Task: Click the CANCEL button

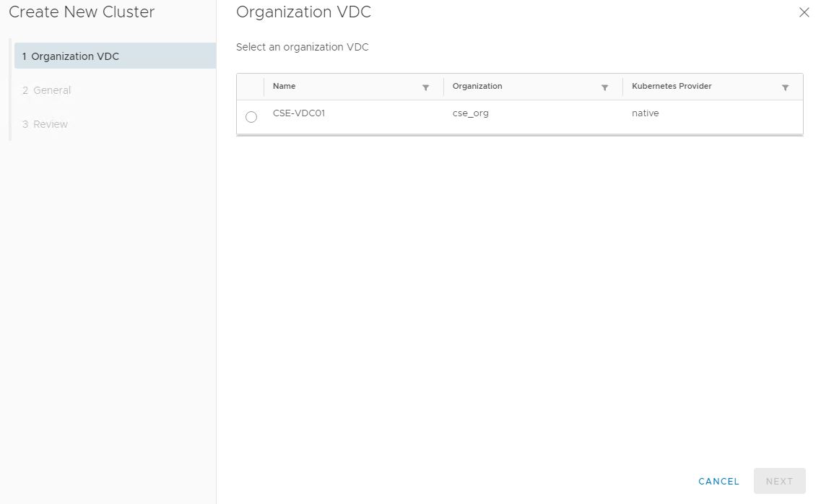Action: point(718,481)
